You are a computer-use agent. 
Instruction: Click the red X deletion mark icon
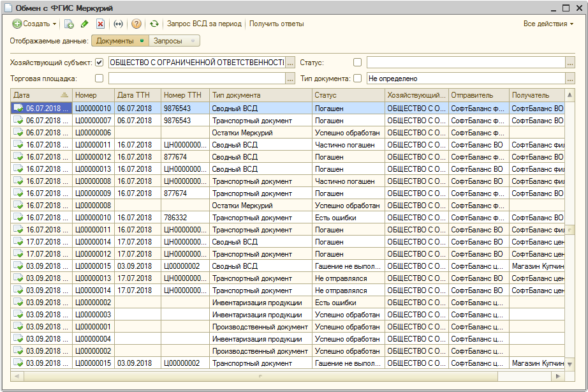tap(100, 24)
